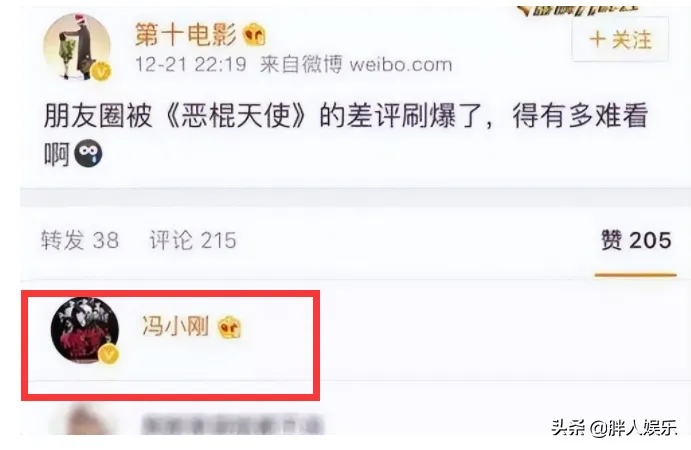The image size is (691, 450).
Task: Click verified V badge on 第十电影 avatar
Action: [101, 71]
